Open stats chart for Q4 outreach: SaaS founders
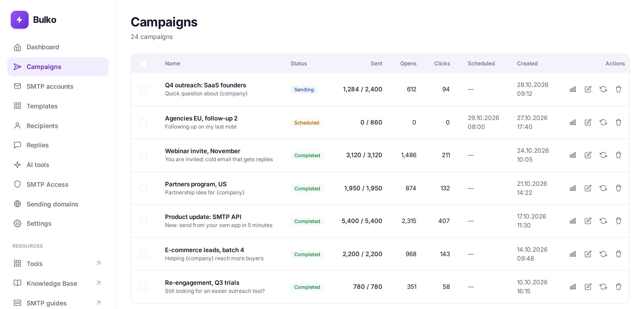This screenshot has width=644, height=309. point(573,89)
